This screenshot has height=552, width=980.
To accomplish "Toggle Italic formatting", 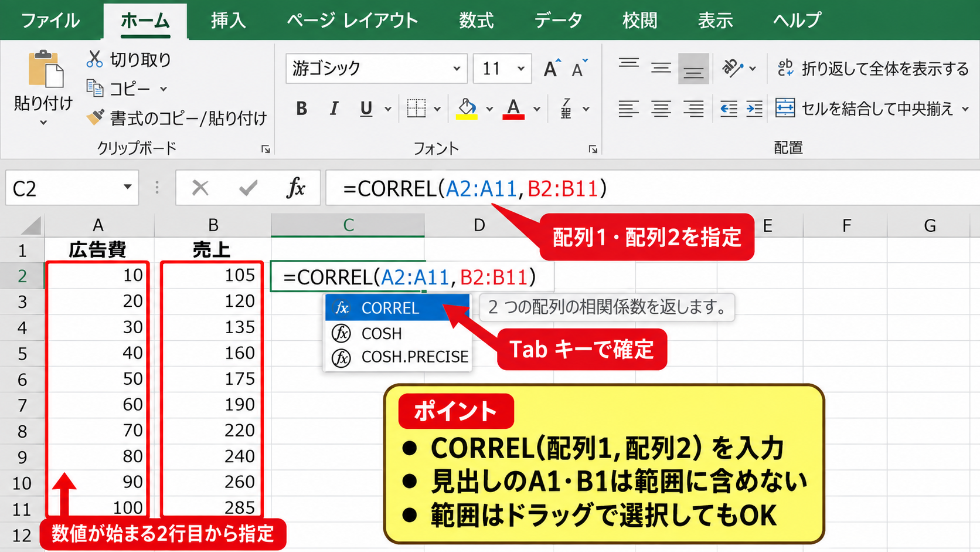I will (x=334, y=109).
